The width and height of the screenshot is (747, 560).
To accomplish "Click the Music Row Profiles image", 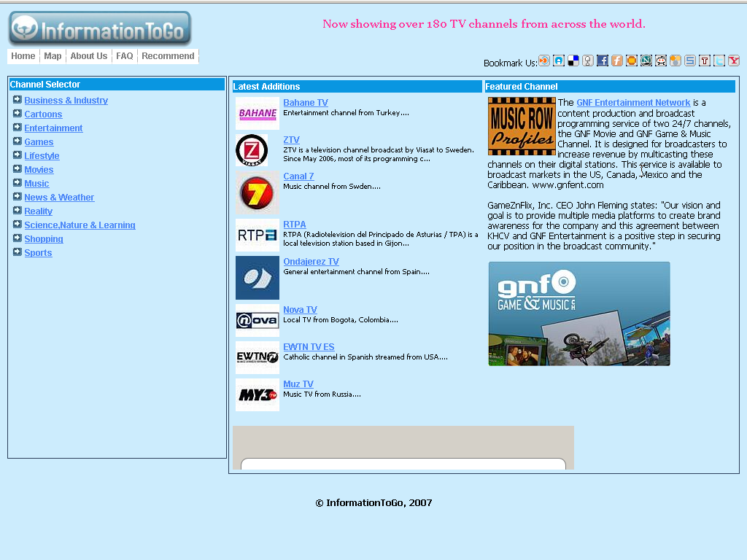I will [522, 126].
